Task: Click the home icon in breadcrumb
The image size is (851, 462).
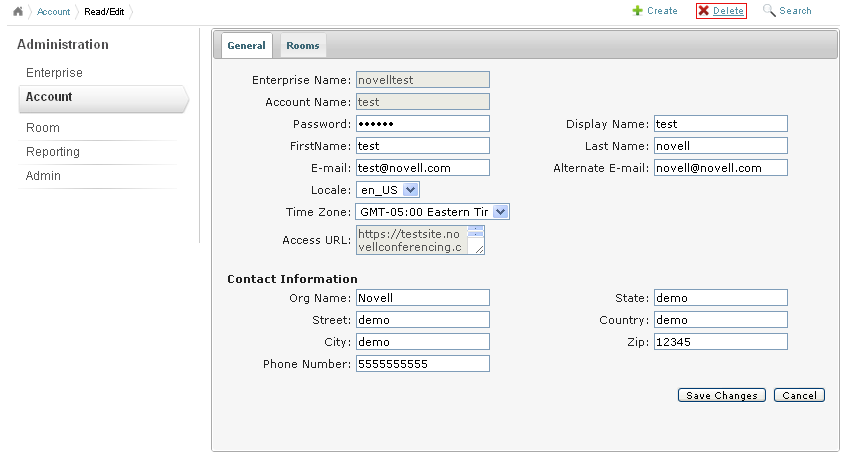Action: point(17,11)
